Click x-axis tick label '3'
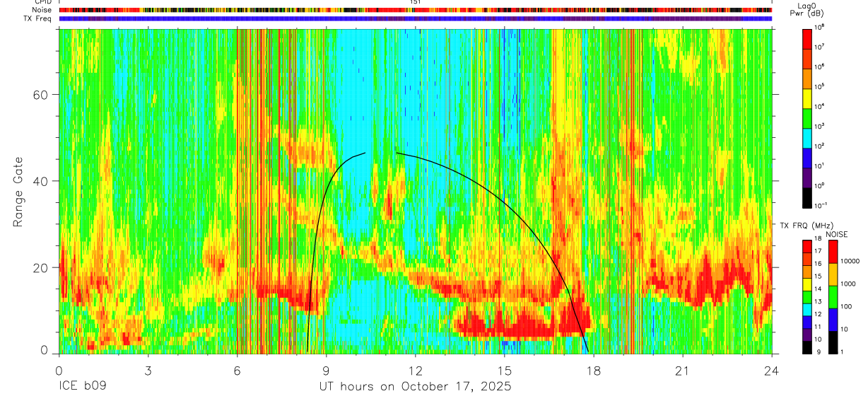The image size is (868, 401). point(148,371)
